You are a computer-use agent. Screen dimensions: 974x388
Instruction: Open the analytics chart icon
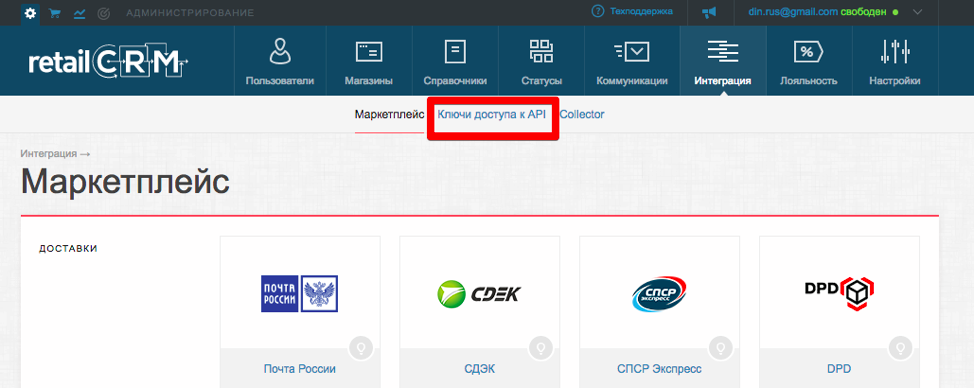coord(79,12)
